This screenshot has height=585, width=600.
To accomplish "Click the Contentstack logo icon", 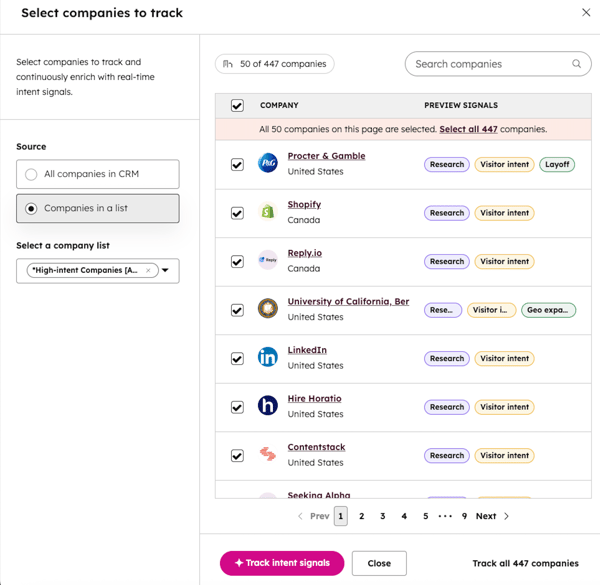I will point(267,455).
